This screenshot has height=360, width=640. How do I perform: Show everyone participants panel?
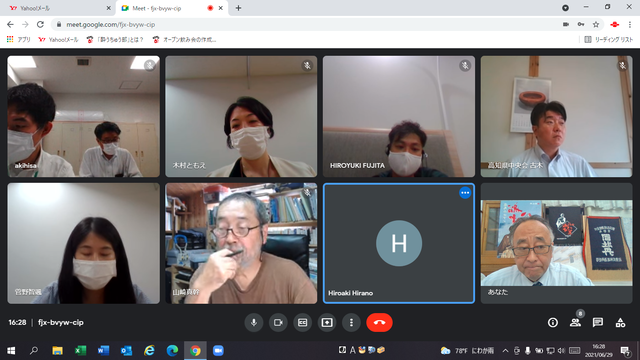tap(576, 322)
